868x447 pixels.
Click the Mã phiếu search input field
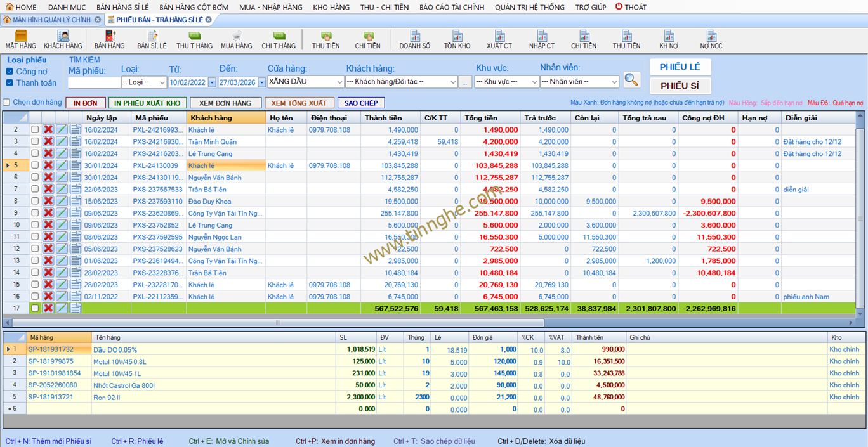point(94,82)
